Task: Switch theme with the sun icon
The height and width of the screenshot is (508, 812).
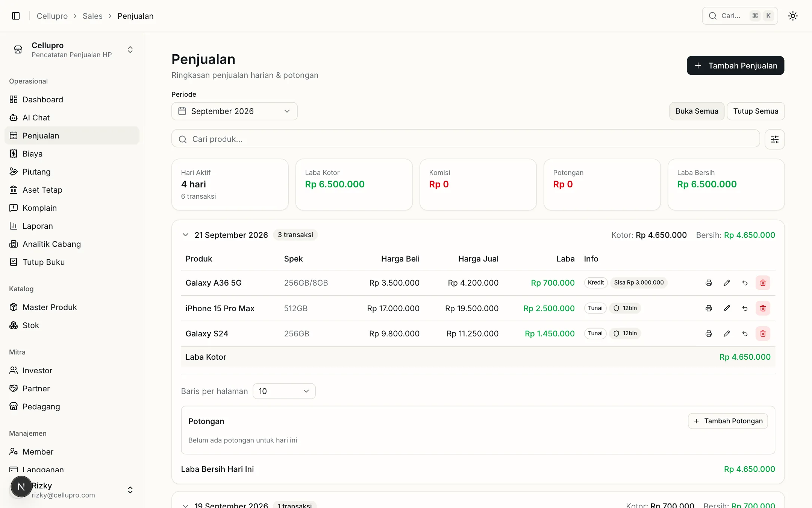Action: pos(793,16)
